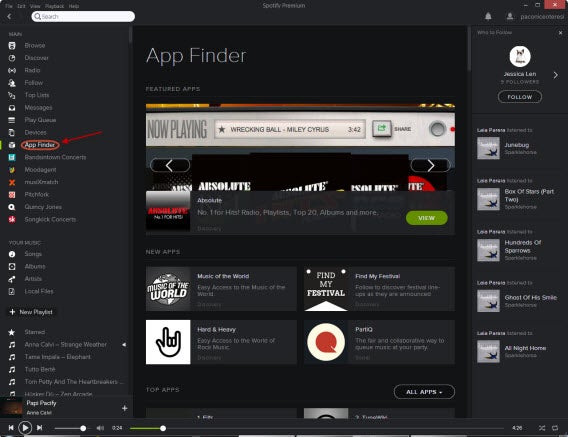
Task: Open the Starred playlist star icon
Action: (12, 332)
